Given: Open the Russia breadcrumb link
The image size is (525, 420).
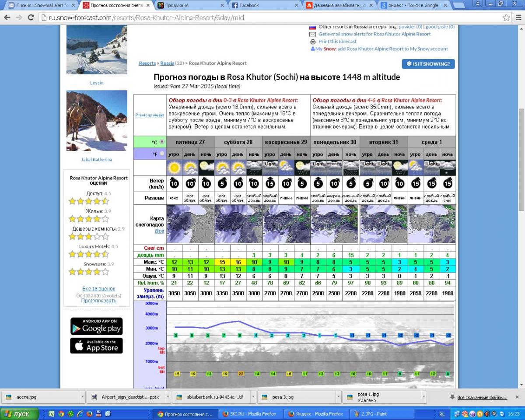Looking at the screenshot, I should point(167,63).
